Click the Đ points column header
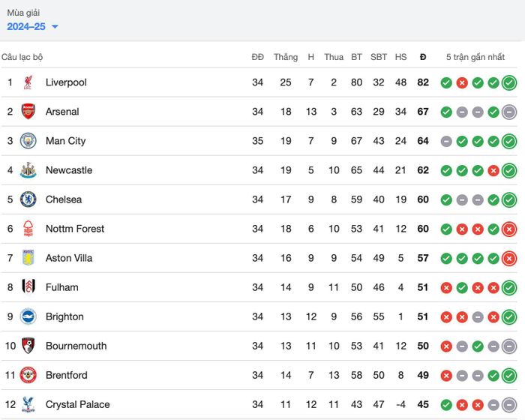 pyautogui.click(x=423, y=57)
